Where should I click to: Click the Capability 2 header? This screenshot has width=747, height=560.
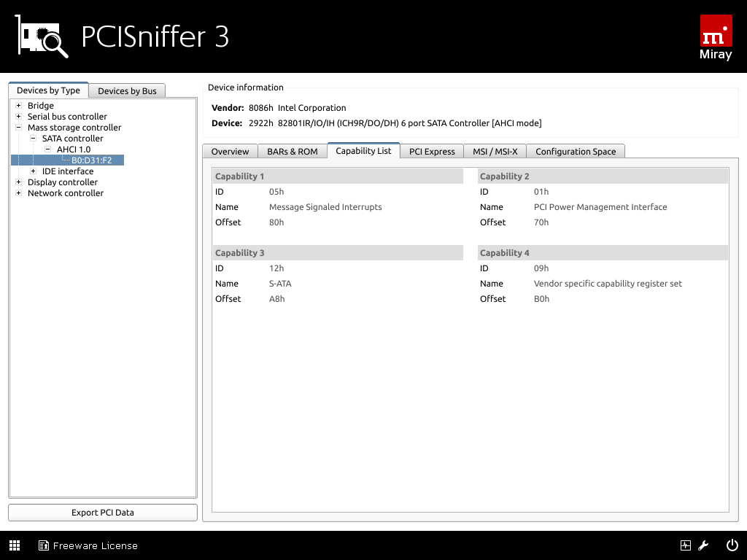click(x=603, y=176)
